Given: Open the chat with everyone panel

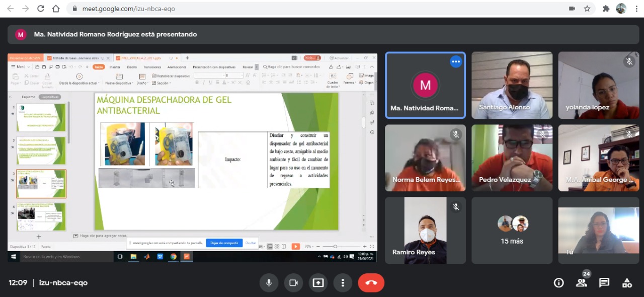Looking at the screenshot, I should pos(604,283).
